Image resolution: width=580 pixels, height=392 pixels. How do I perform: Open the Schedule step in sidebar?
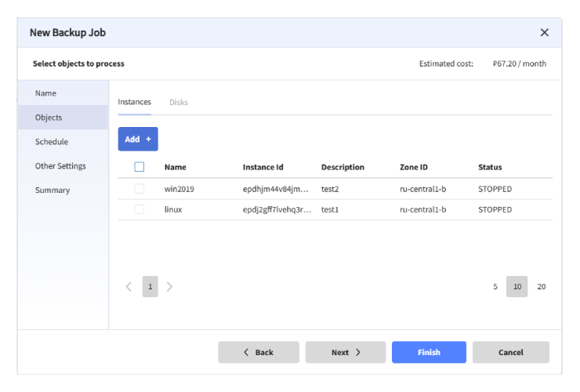tap(52, 142)
